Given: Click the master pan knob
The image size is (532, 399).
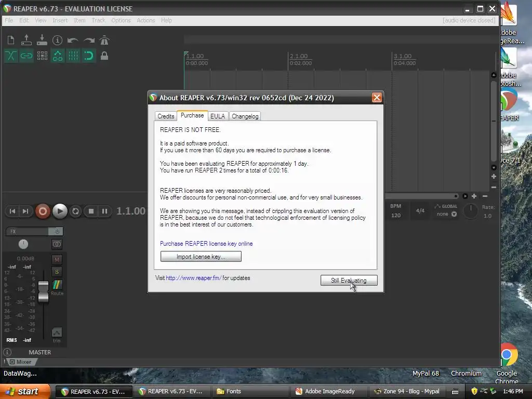Looking at the screenshot, I should 23,244.
